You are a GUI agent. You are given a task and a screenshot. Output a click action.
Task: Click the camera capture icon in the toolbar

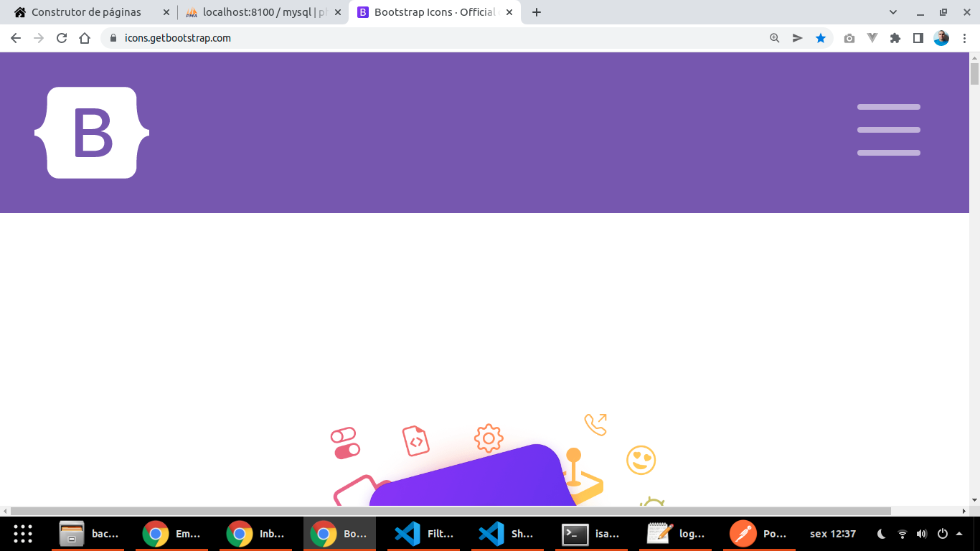(x=849, y=38)
